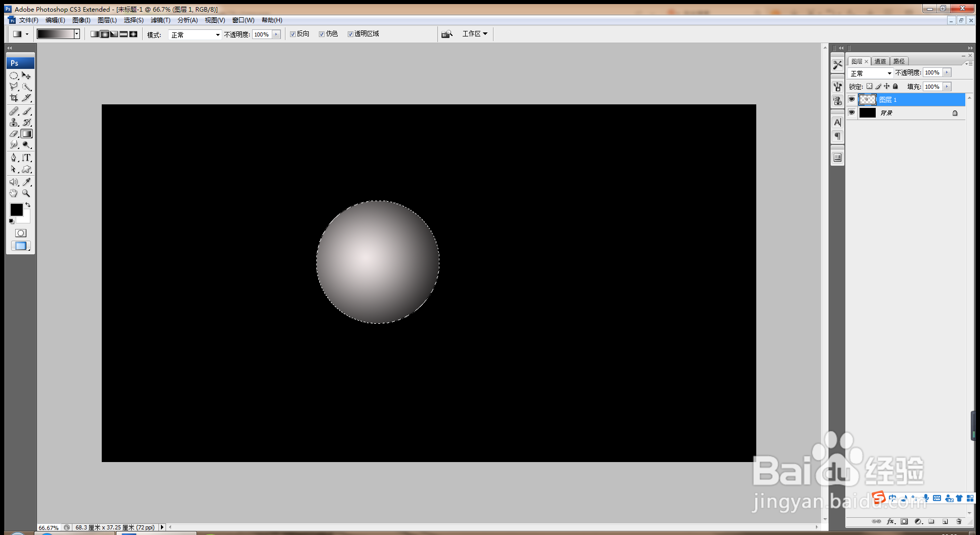Toggle lock all for the layer

click(x=895, y=86)
